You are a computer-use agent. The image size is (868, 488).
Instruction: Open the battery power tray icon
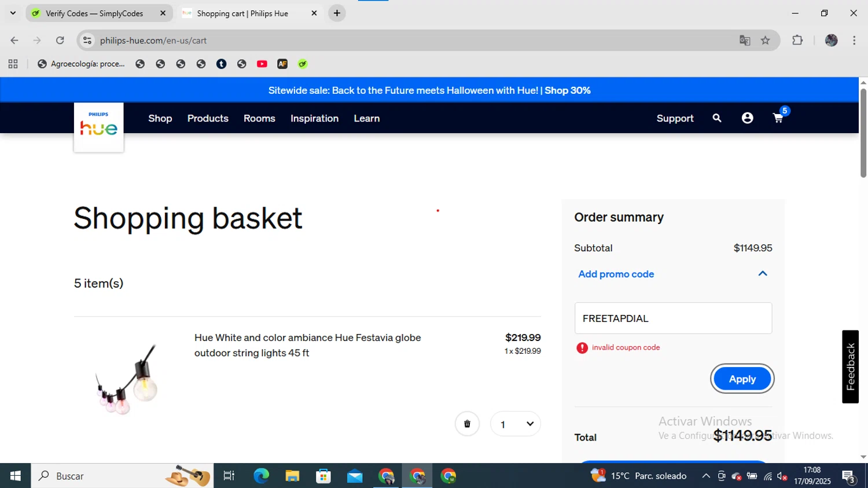click(752, 476)
